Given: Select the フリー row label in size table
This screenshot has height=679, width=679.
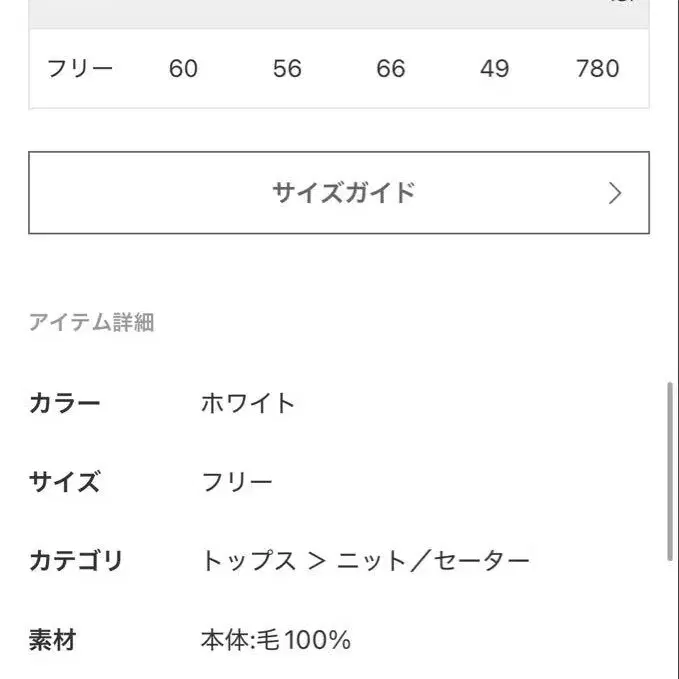Looking at the screenshot, I should pos(80,69).
